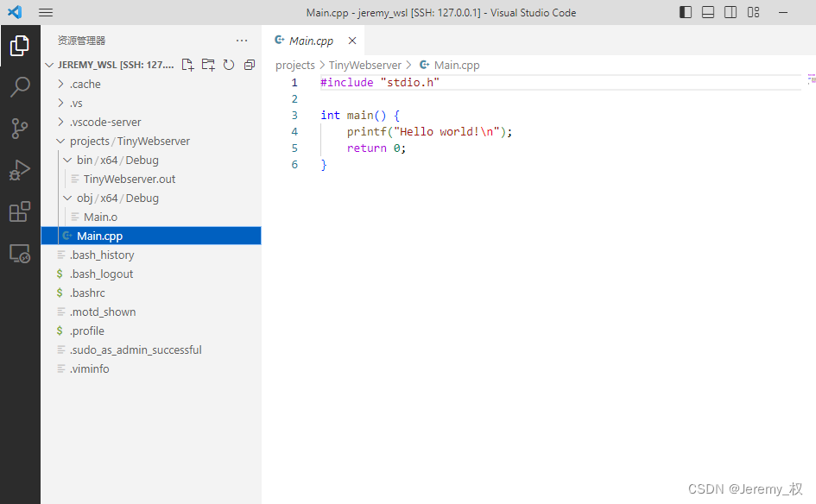Click the editor minimap
This screenshot has width=816, height=504.
coord(812,79)
